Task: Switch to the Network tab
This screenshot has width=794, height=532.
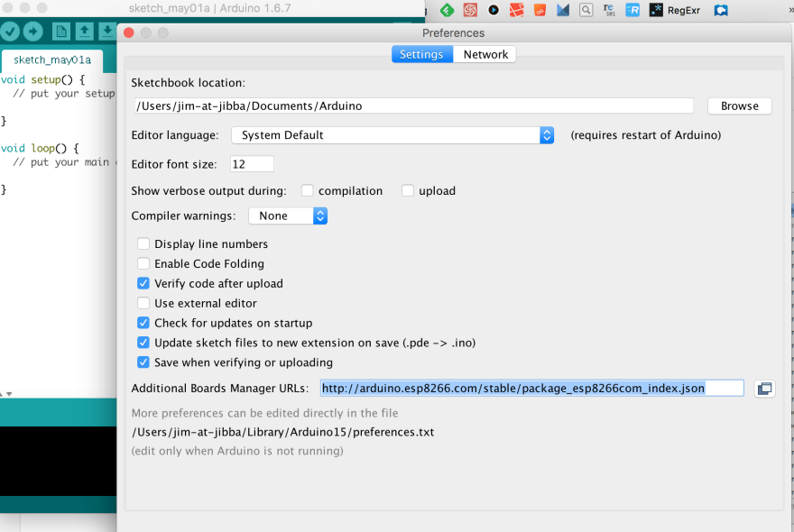Action: pyautogui.click(x=485, y=54)
